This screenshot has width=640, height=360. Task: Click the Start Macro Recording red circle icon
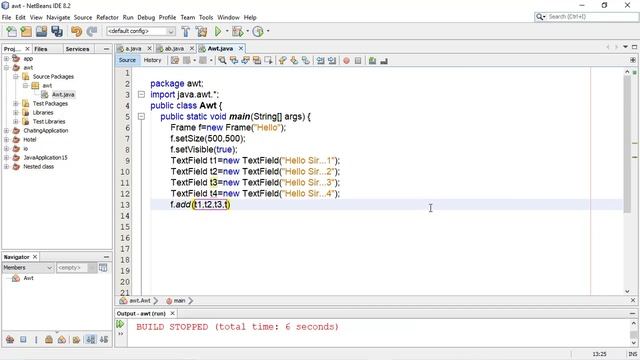pos(346,60)
